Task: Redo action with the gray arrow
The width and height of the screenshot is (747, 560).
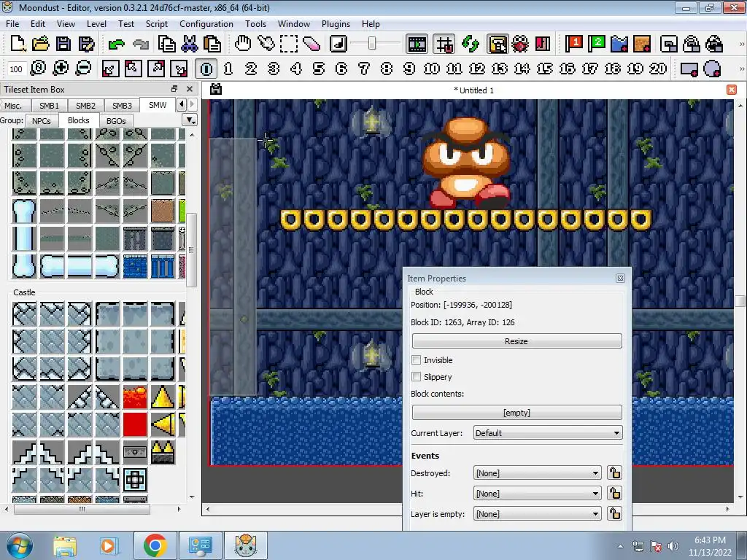Action: pyautogui.click(x=141, y=44)
